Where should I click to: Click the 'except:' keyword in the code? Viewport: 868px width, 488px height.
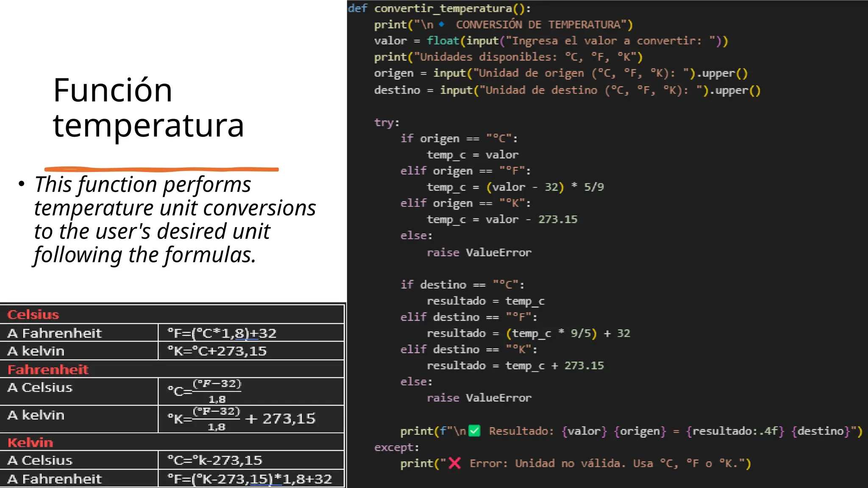point(396,447)
